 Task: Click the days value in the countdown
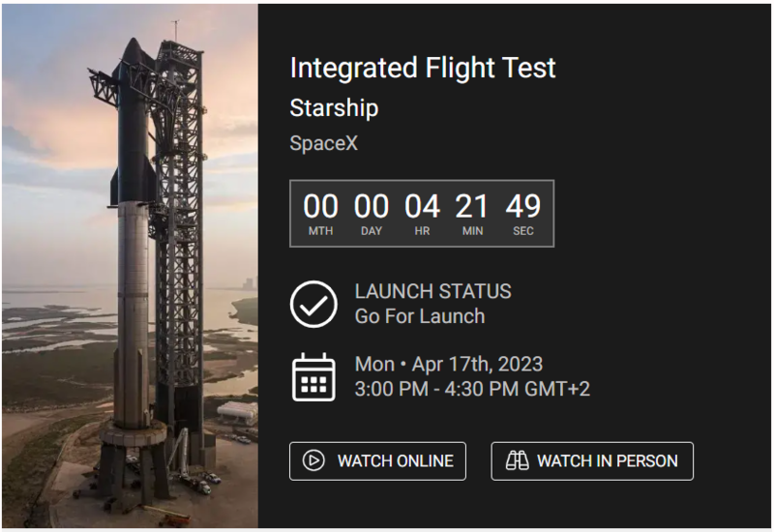(372, 206)
